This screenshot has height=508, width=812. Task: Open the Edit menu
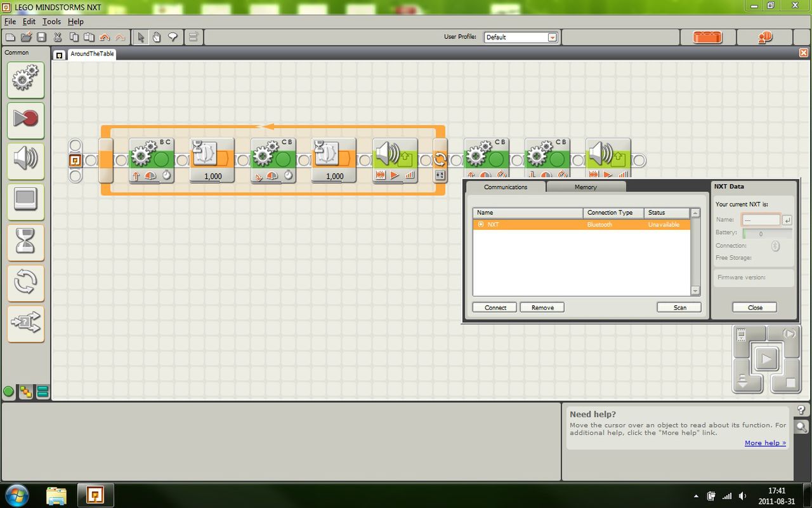coord(29,22)
